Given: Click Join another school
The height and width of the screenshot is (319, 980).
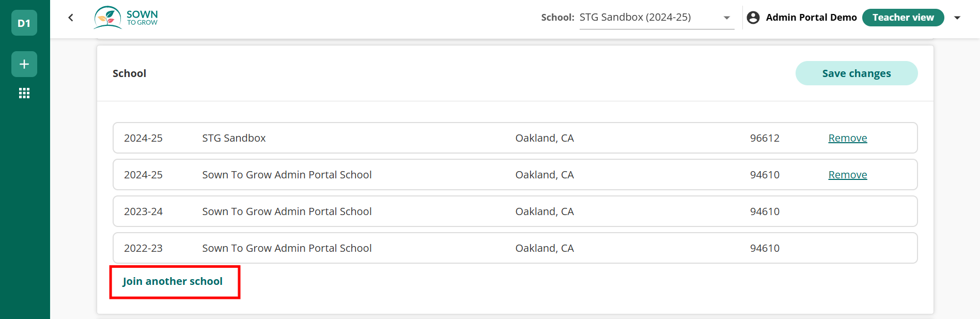Looking at the screenshot, I should click(x=173, y=281).
